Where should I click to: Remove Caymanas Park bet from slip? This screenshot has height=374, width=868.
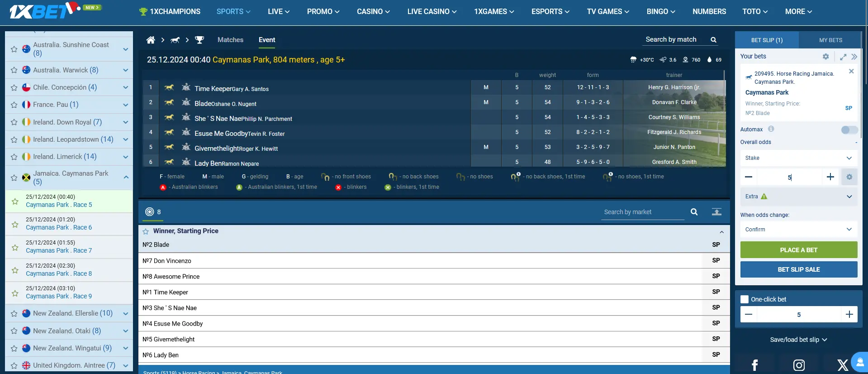coord(851,71)
